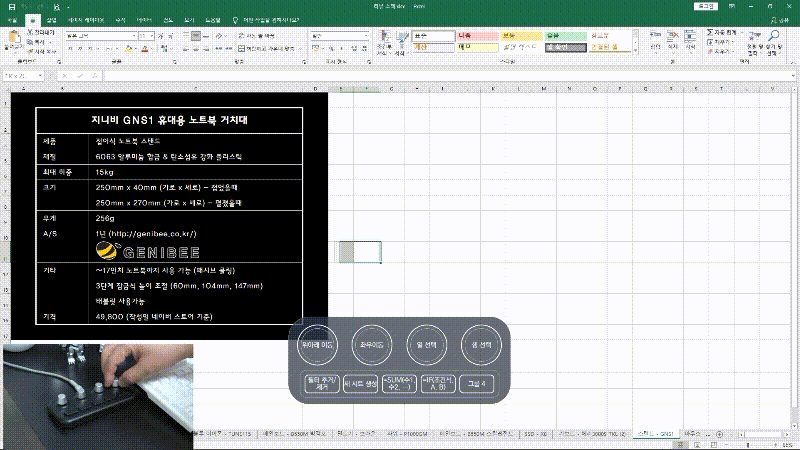This screenshot has height=450, width=800.
Task: Expand the formula bar chevron
Action: coord(793,76)
